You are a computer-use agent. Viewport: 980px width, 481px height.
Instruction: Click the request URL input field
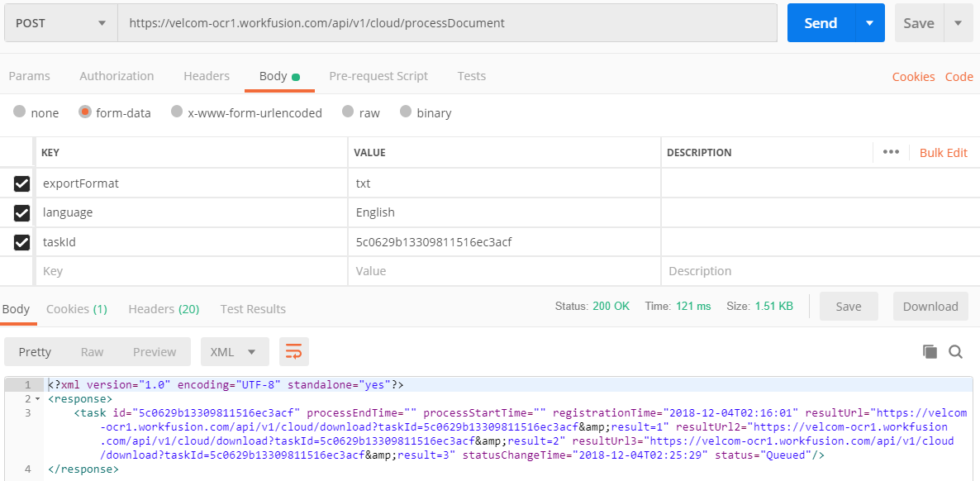448,23
